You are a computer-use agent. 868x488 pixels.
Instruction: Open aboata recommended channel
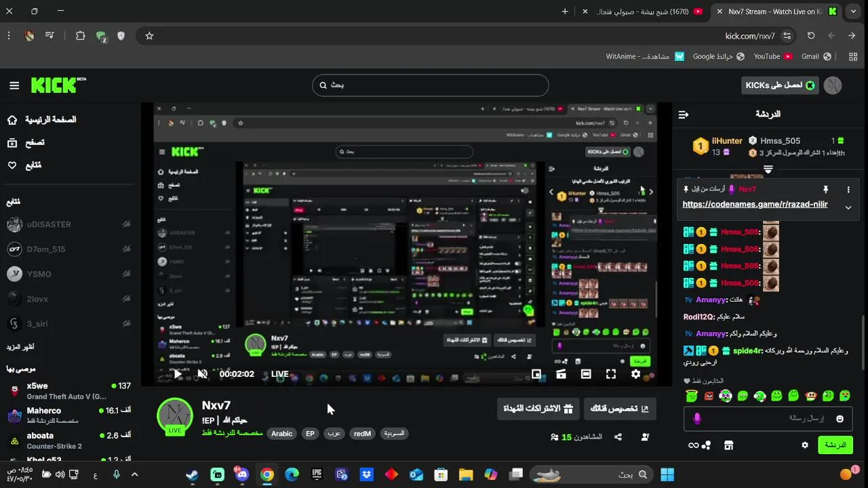click(x=68, y=441)
